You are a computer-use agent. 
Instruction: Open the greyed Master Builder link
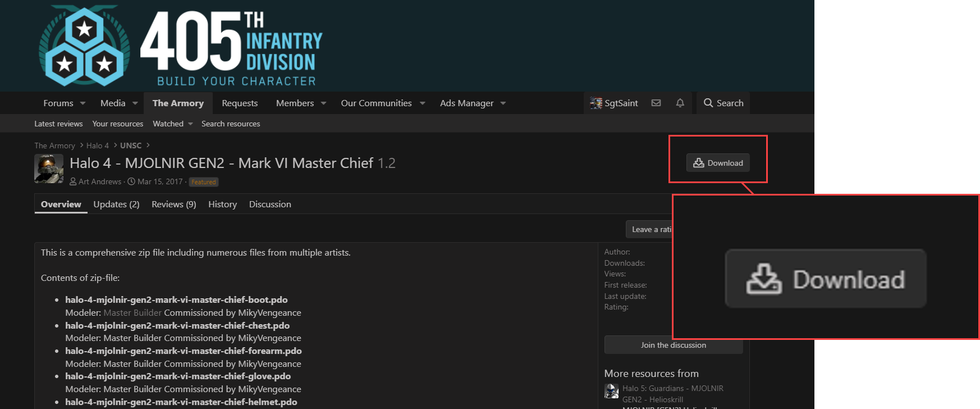point(132,312)
